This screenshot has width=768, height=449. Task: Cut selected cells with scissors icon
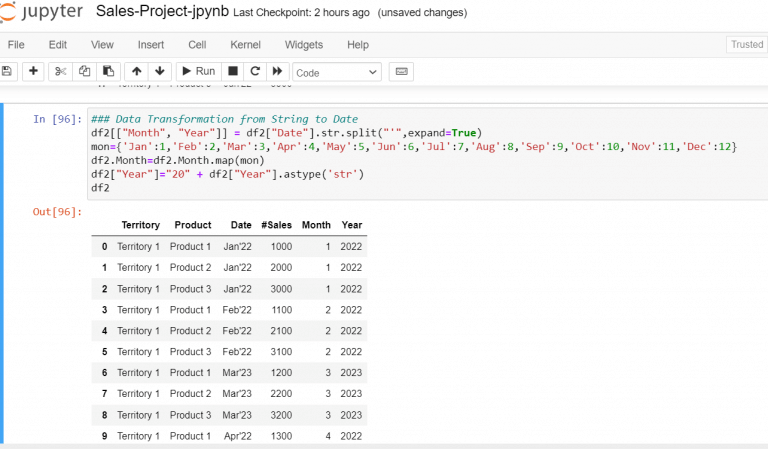click(60, 71)
